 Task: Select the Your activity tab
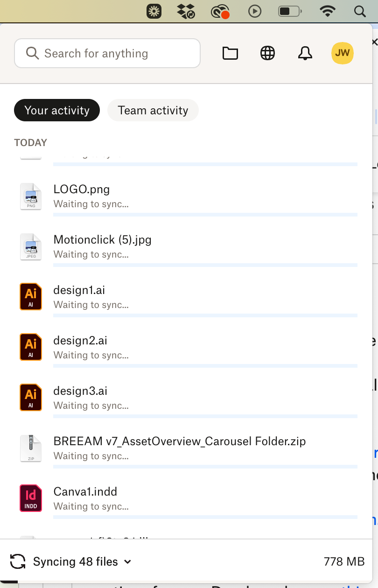click(x=57, y=111)
